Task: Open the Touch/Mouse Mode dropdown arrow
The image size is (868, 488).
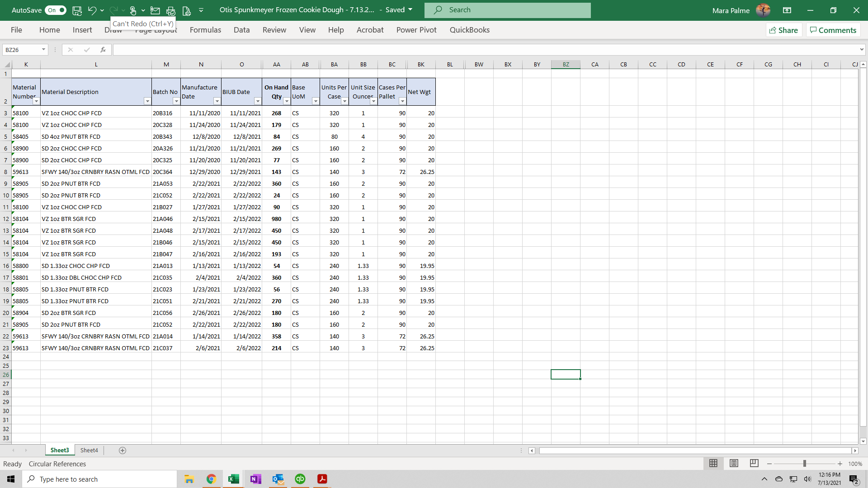Action: click(143, 10)
